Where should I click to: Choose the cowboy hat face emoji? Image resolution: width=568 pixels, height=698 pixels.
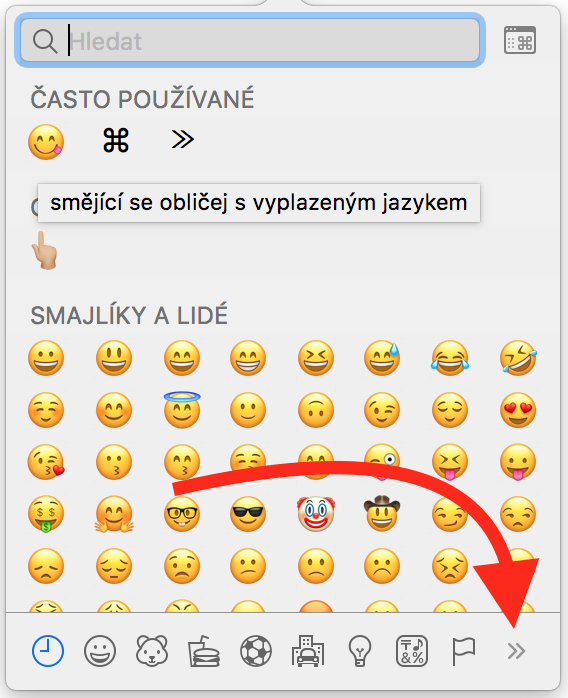382,513
